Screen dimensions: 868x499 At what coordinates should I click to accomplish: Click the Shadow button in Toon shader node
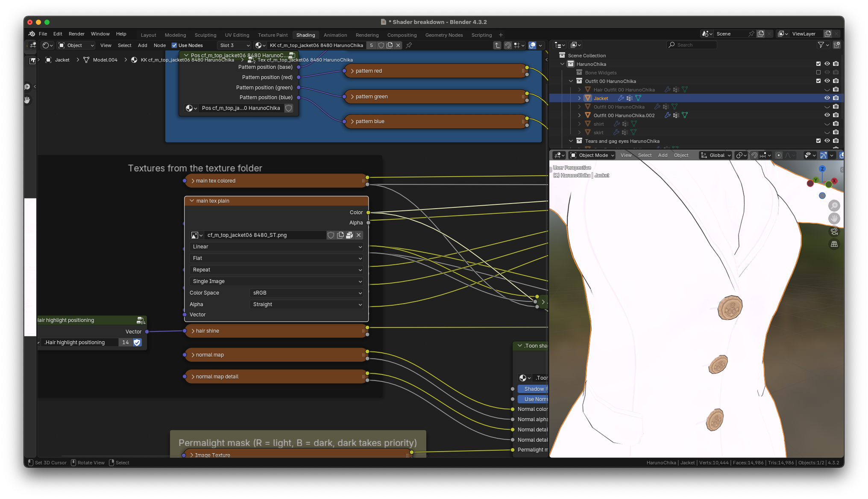(533, 389)
